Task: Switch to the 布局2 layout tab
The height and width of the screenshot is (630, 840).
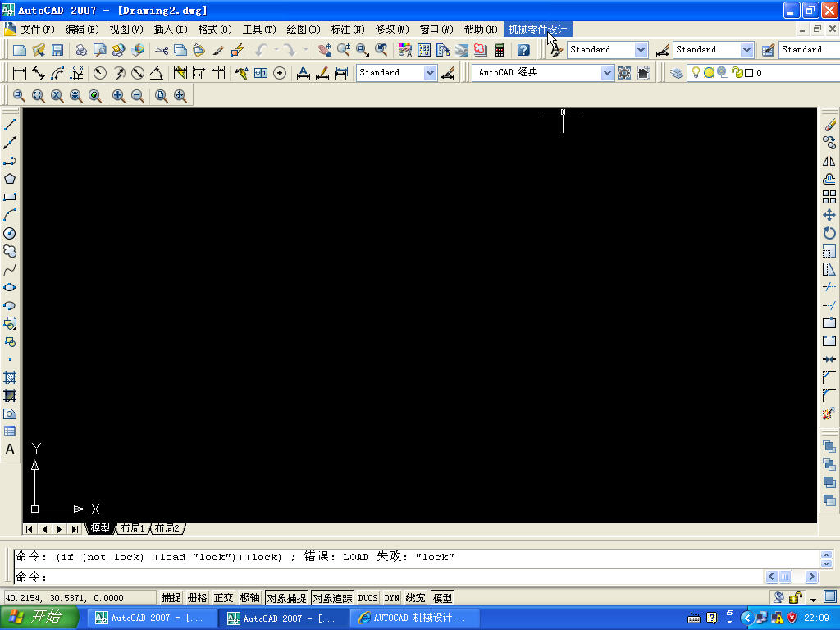Action: 167,529
